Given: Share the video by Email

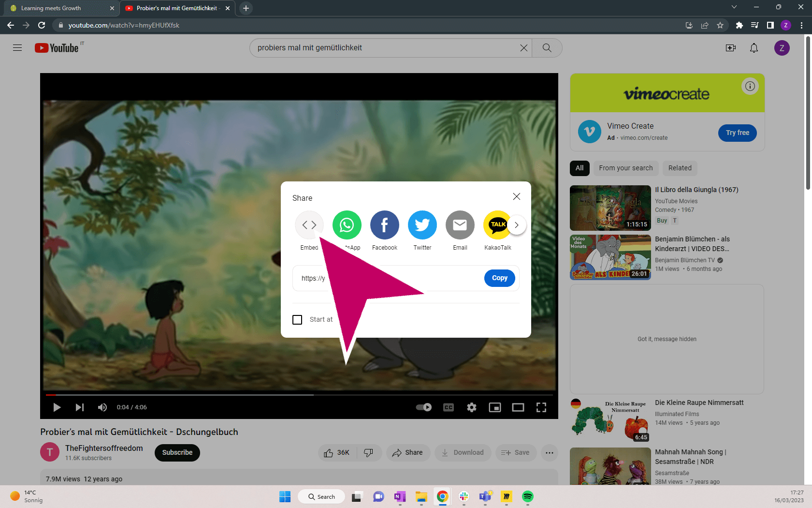Looking at the screenshot, I should coord(460,225).
